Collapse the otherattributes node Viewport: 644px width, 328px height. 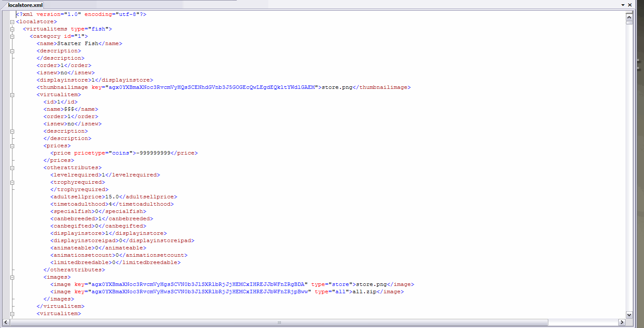12,167
